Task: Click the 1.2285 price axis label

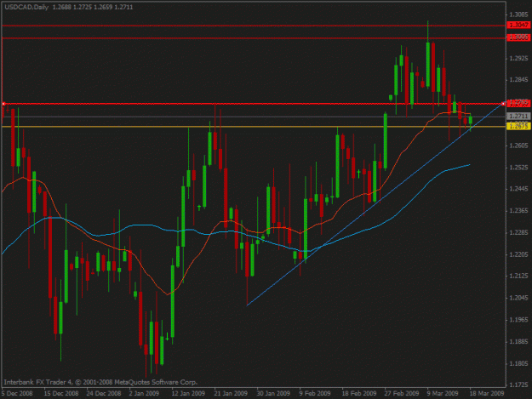Action: pyautogui.click(x=518, y=232)
